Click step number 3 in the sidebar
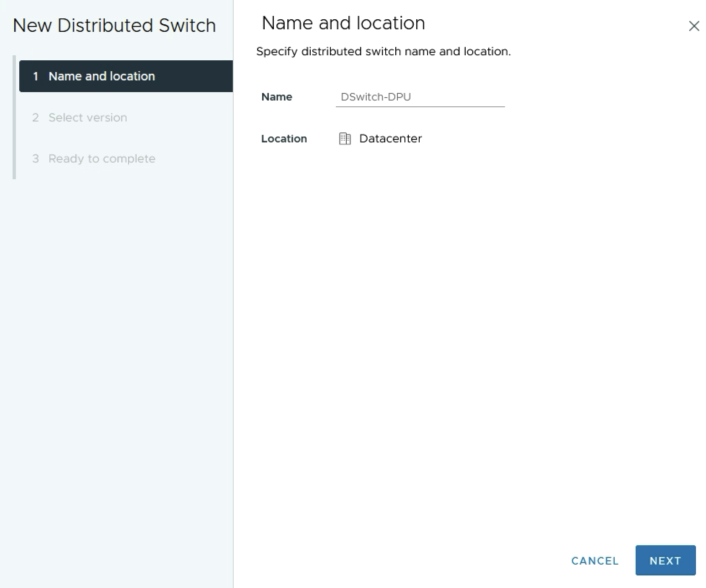The height and width of the screenshot is (588, 706). point(36,159)
